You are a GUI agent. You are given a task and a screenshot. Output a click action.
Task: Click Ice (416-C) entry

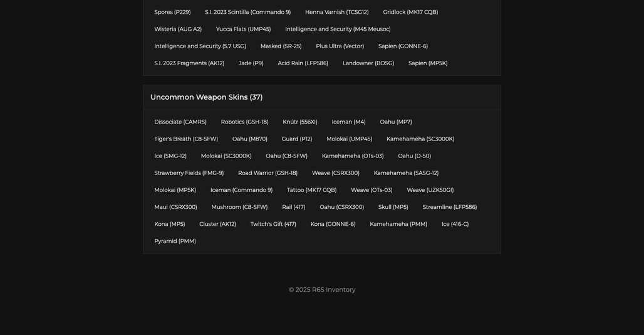[x=455, y=225]
